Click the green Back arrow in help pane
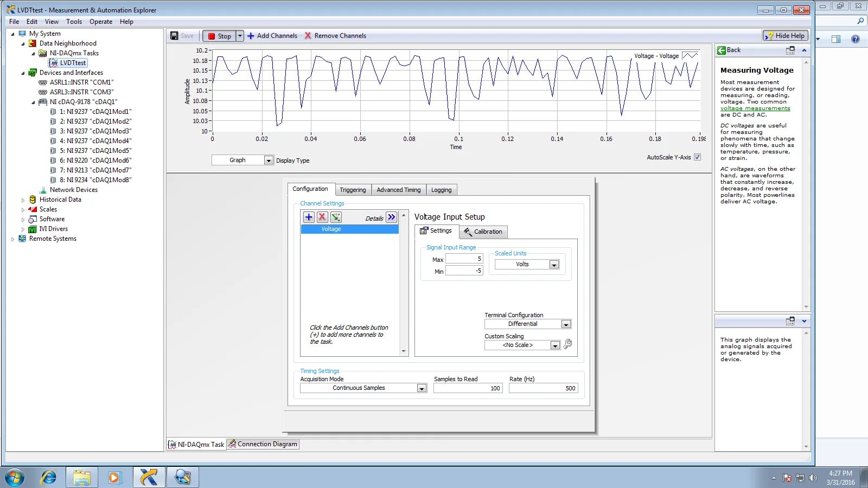The image size is (868, 488). pos(722,50)
